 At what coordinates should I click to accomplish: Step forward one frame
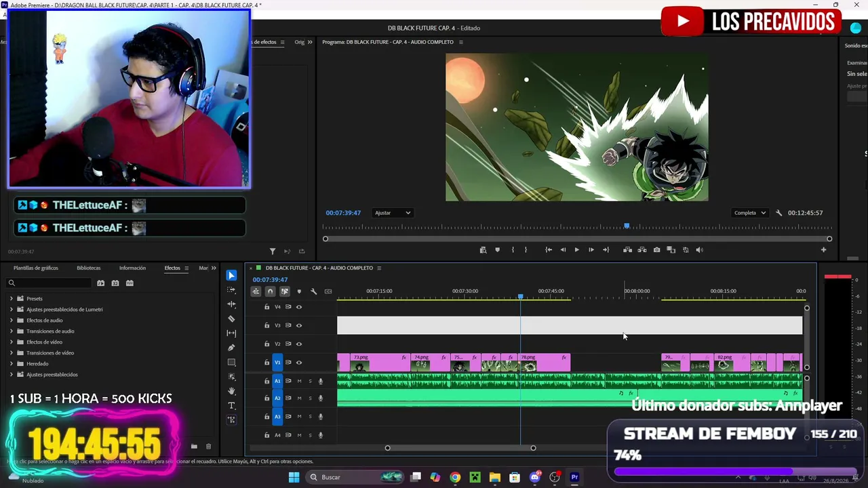click(591, 250)
